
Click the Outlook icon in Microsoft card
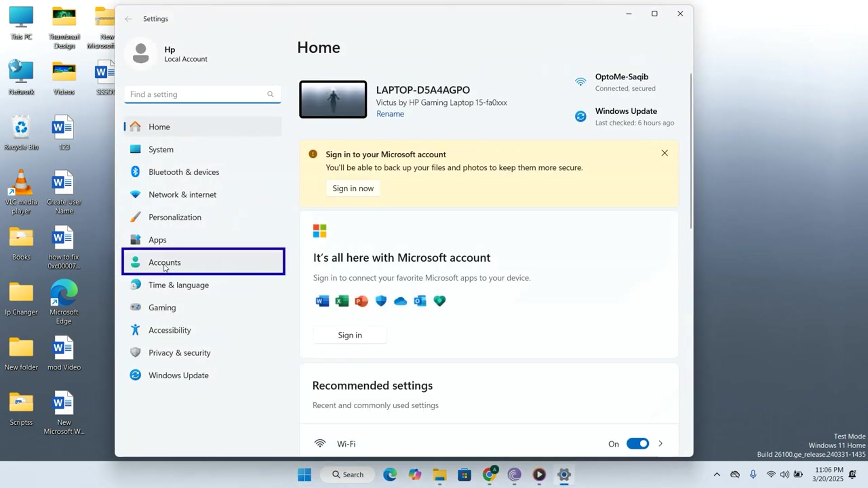(420, 301)
